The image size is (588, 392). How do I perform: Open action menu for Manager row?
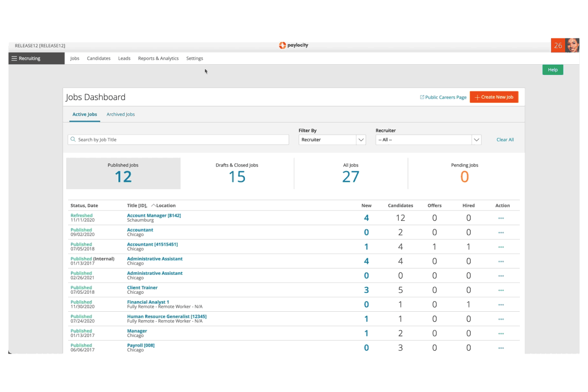click(501, 334)
